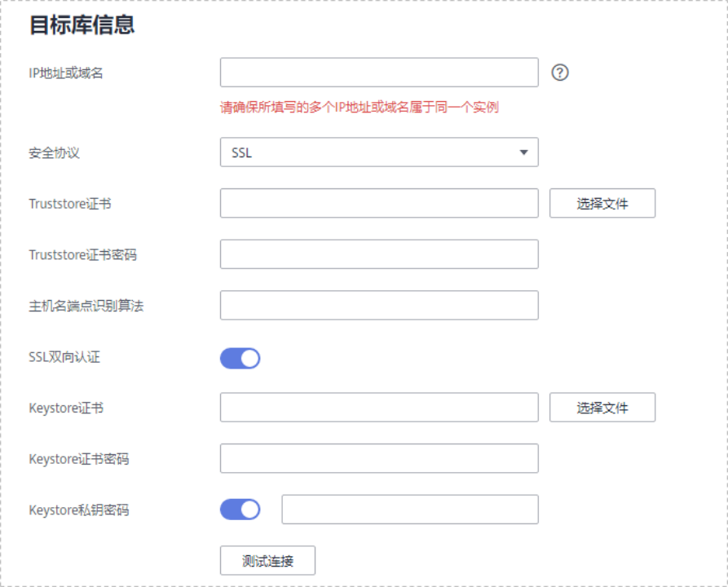
Task: Disable the SSL双向认证 switch
Action: pos(240,358)
